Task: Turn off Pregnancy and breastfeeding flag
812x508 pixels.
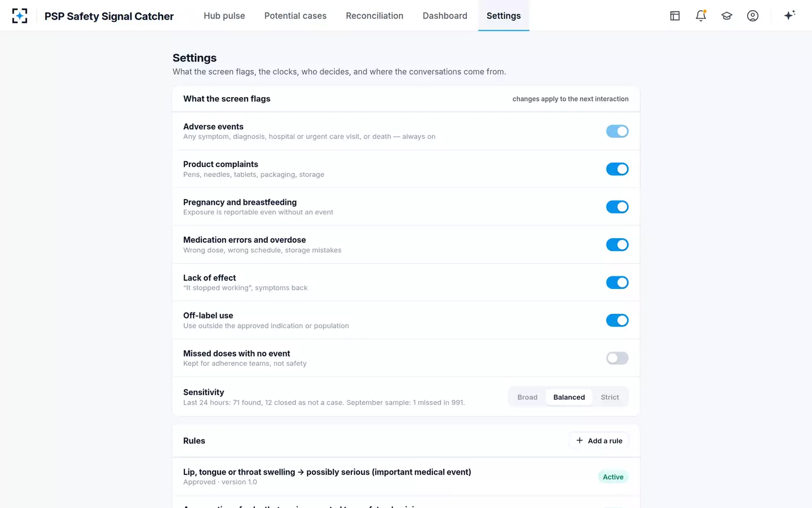Action: pyautogui.click(x=617, y=207)
